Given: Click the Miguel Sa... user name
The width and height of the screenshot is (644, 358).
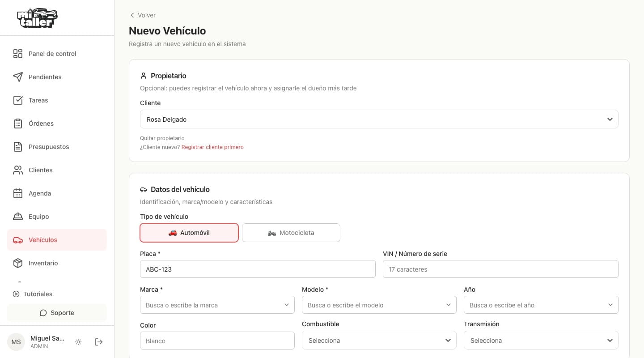Looking at the screenshot, I should pyautogui.click(x=47, y=338).
